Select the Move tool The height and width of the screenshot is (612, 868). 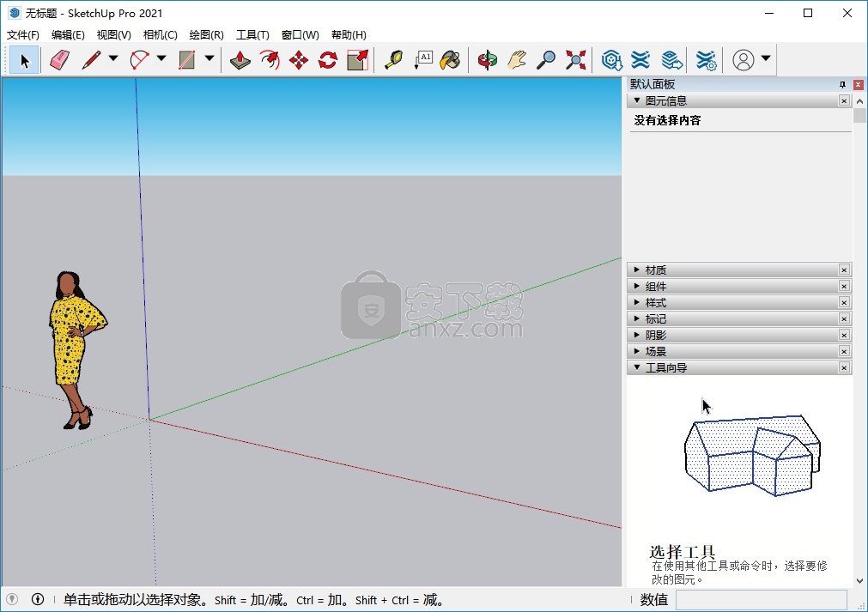[299, 60]
